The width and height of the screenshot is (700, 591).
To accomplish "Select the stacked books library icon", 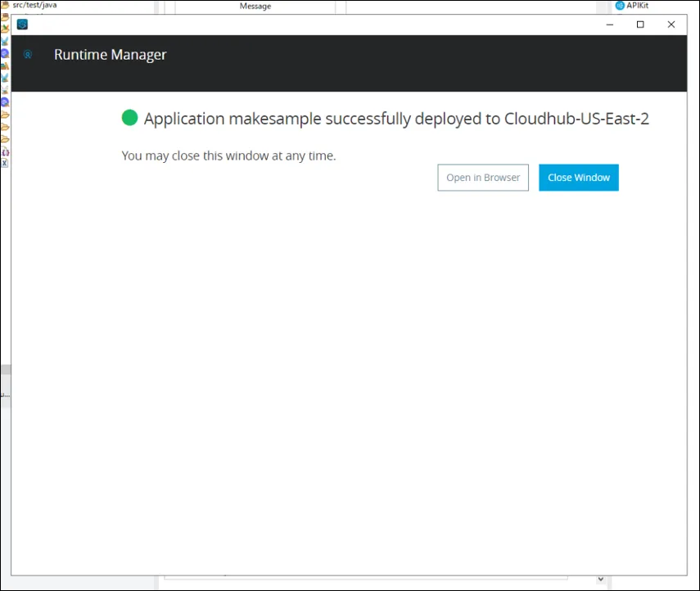I will (x=5, y=65).
